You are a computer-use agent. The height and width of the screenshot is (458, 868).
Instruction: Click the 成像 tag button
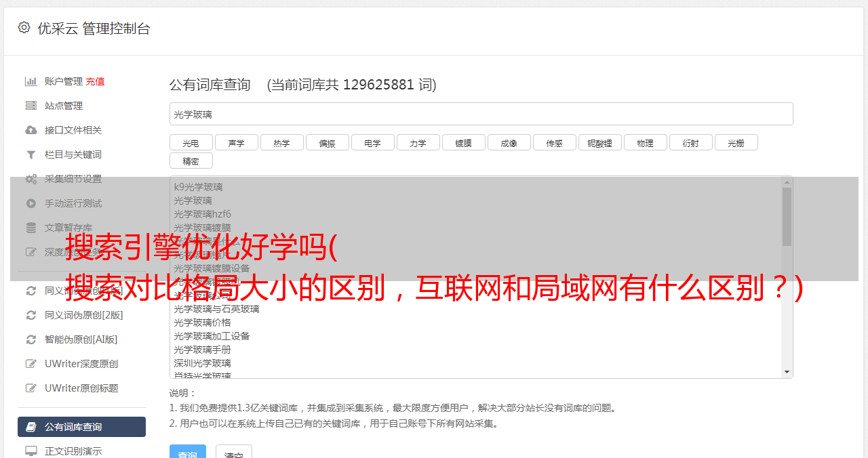point(509,142)
